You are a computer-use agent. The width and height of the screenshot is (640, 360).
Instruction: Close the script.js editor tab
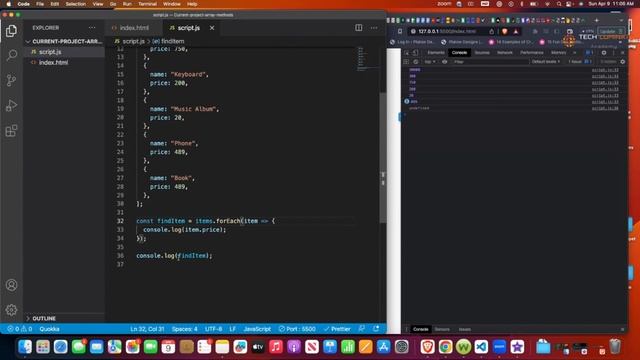point(212,28)
